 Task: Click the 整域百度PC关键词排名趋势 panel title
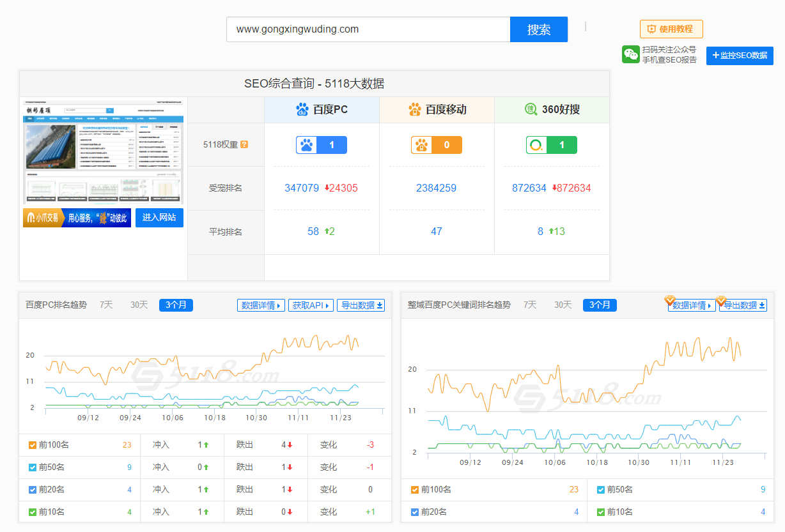[x=460, y=305]
